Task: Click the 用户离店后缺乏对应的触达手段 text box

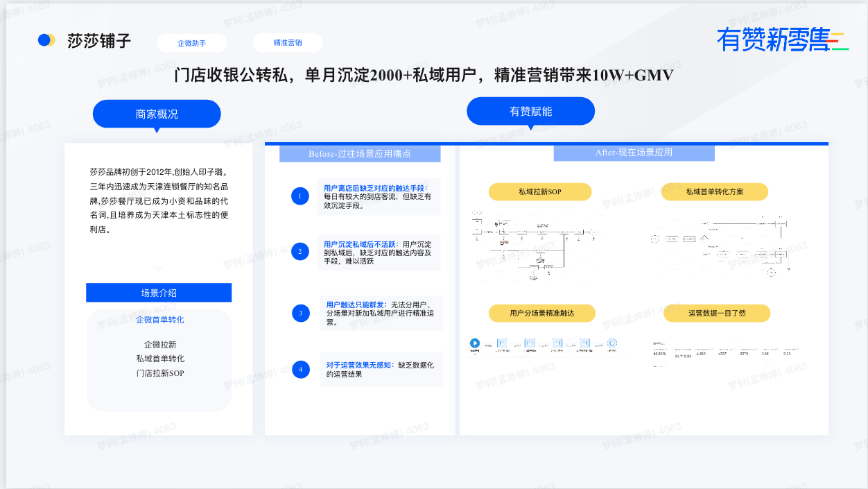Action: [x=379, y=196]
